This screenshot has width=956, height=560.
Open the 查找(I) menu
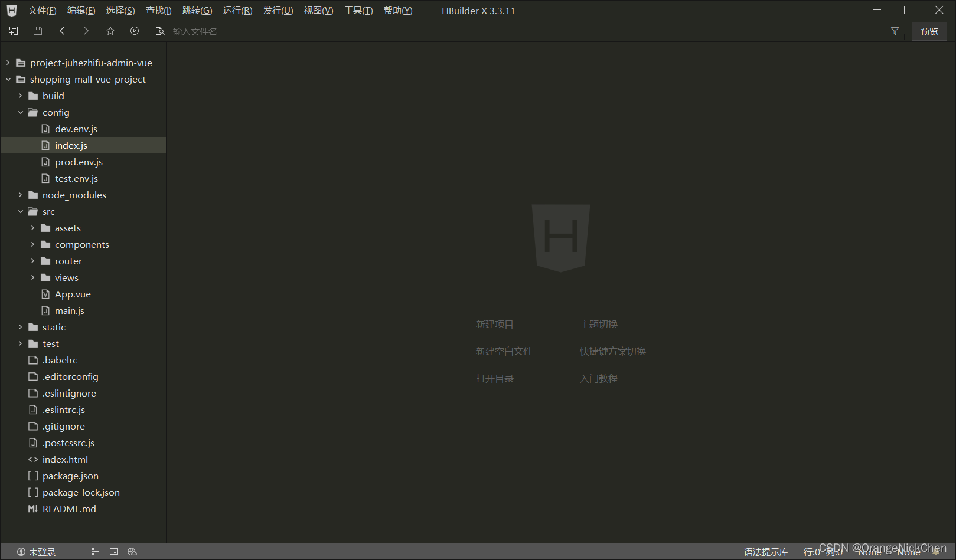[158, 11]
